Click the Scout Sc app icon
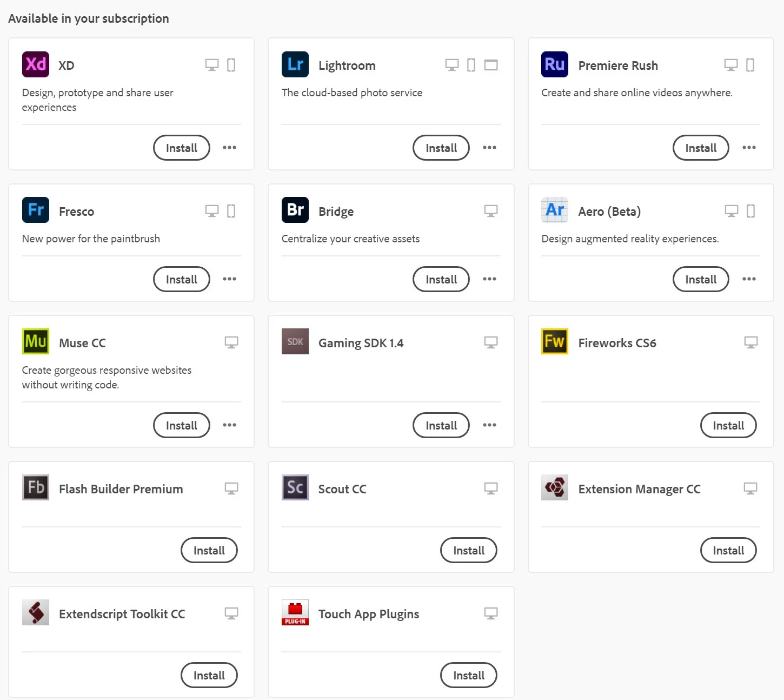784x700 pixels. [x=295, y=487]
